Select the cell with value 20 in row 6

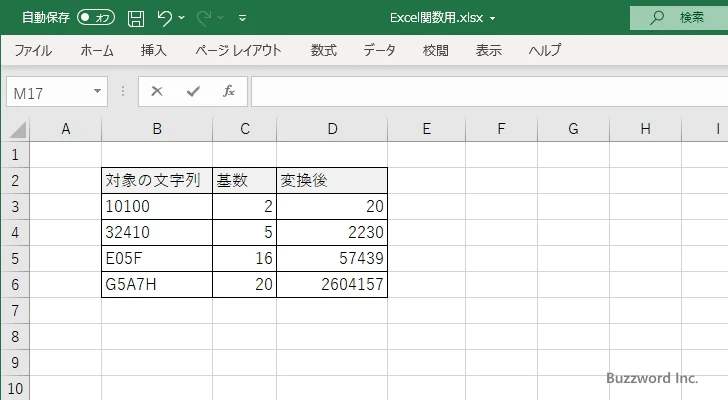click(245, 284)
